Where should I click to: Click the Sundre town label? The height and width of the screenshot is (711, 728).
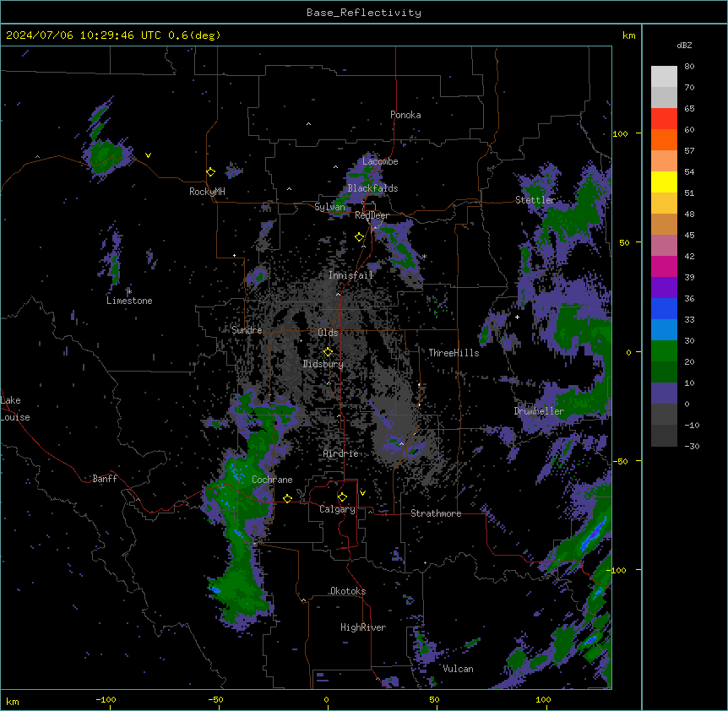click(x=247, y=330)
